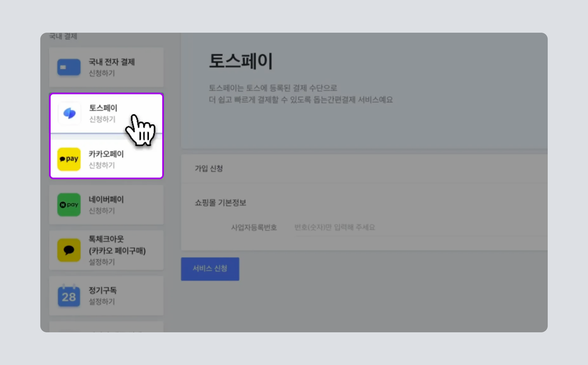Select 카카오페이 in the payment list
The image size is (588, 365).
point(106,159)
